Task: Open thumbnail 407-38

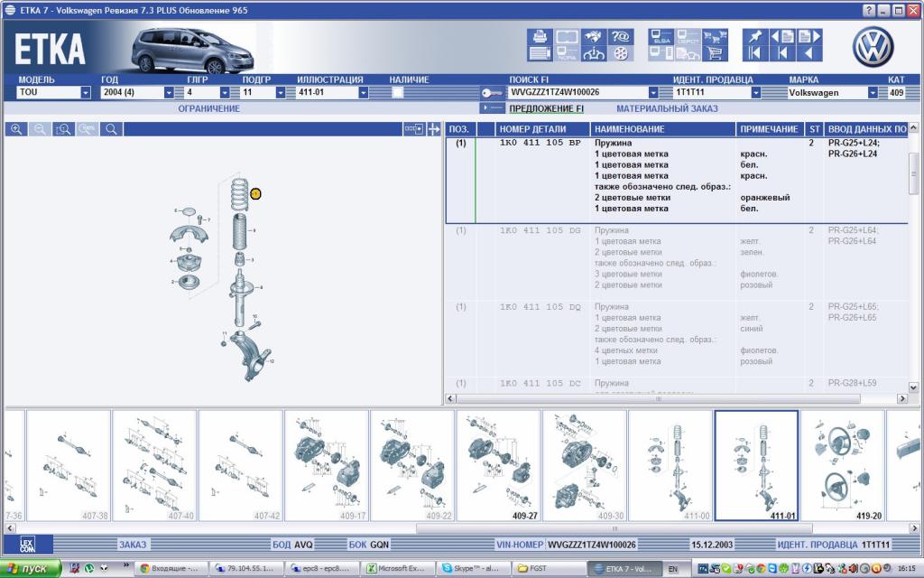Action: click(69, 465)
